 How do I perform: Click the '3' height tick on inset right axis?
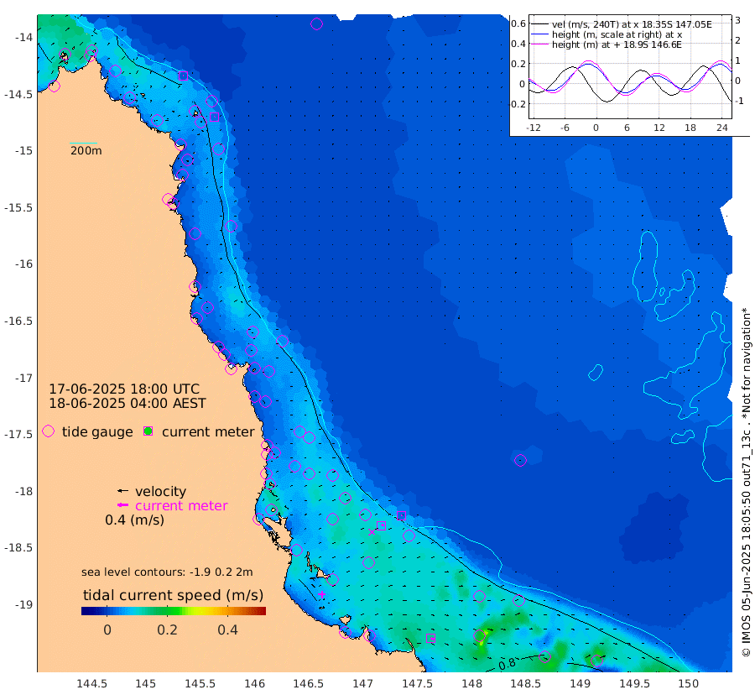[x=737, y=20]
